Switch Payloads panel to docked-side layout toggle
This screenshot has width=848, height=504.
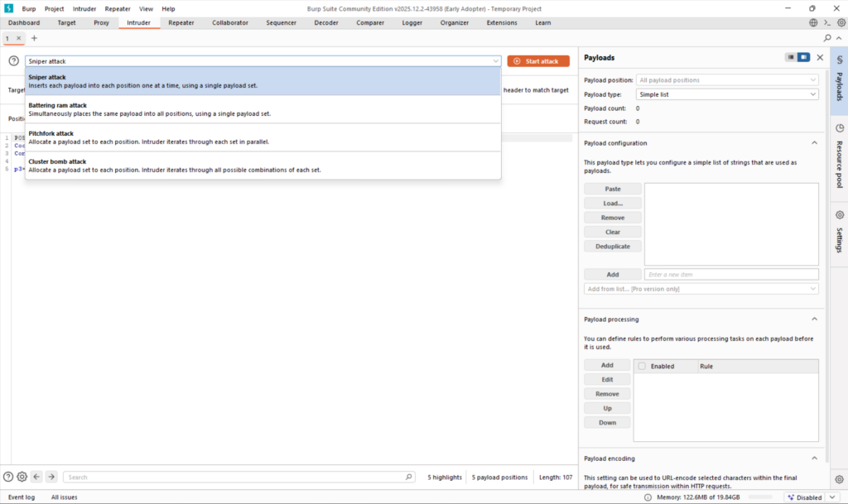(802, 57)
